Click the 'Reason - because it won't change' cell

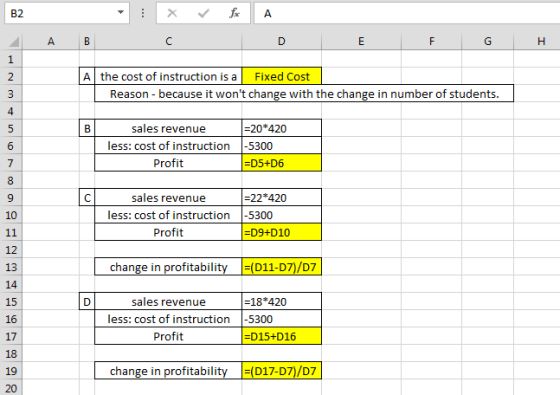click(x=304, y=94)
